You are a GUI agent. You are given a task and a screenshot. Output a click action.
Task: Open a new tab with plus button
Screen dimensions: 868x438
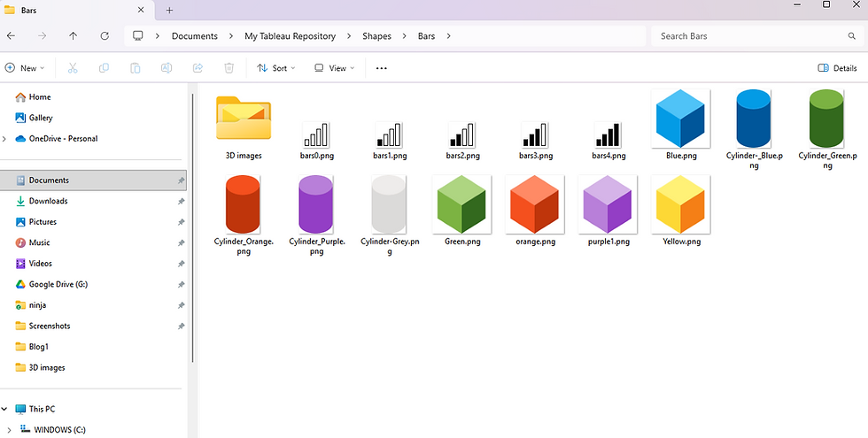(169, 10)
